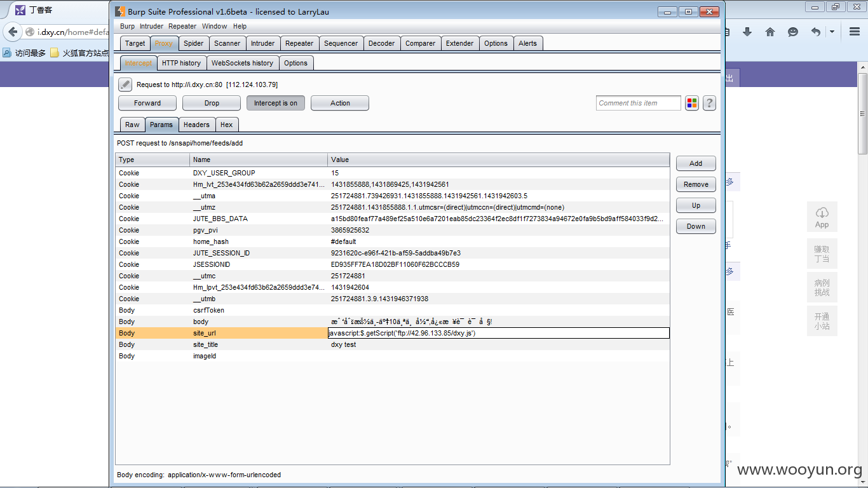
Task: Switch to the Scanner tab
Action: coord(227,43)
